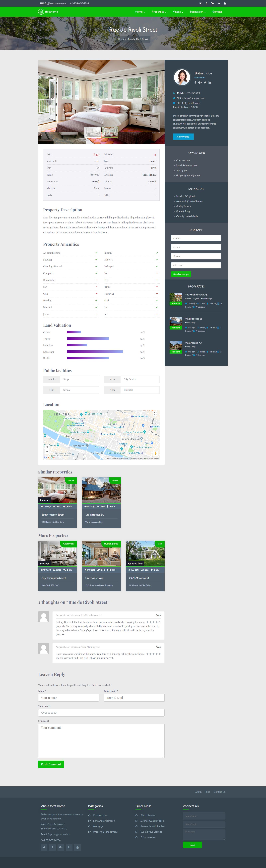Click the Education valuation progress bar

[95, 352]
